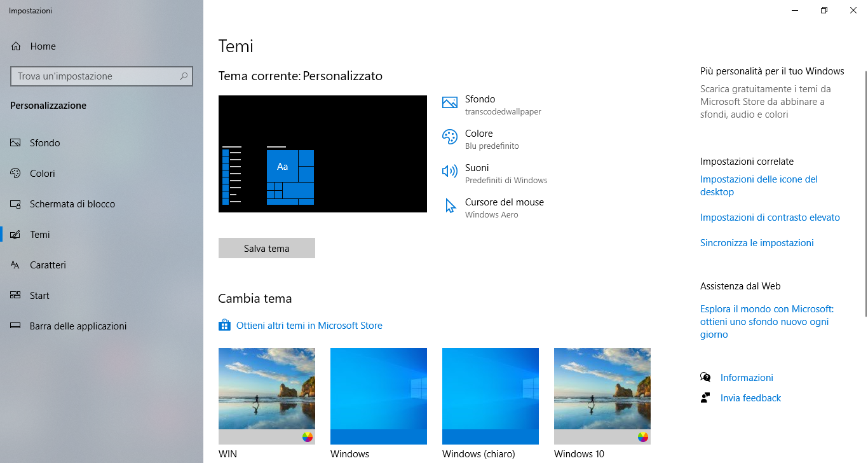Click the current theme preview image
The width and height of the screenshot is (868, 463).
(323, 154)
